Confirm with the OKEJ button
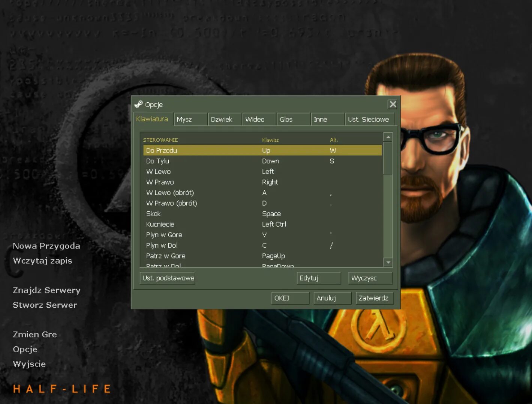 pyautogui.click(x=290, y=298)
